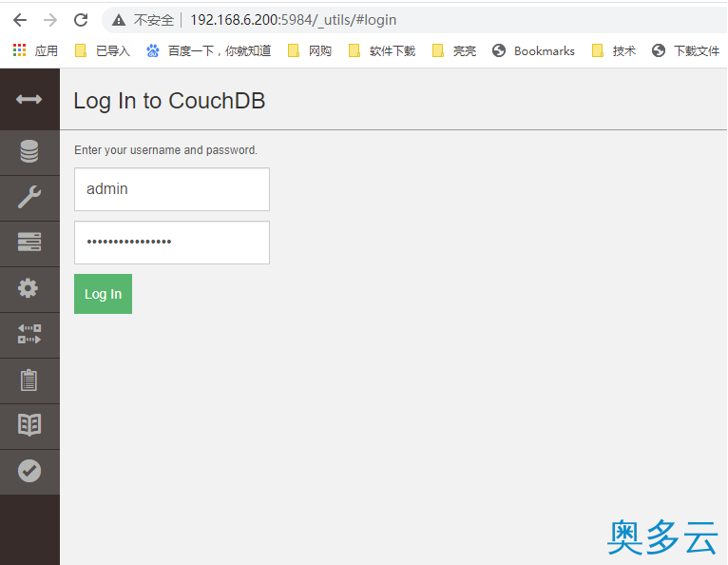Click the username field containing admin
Screen dimensions: 728x565
(x=172, y=189)
